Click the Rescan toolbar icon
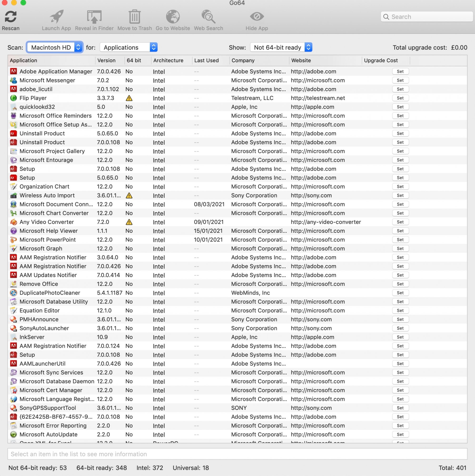Image resolution: width=475 pixels, height=476 pixels. point(11,16)
